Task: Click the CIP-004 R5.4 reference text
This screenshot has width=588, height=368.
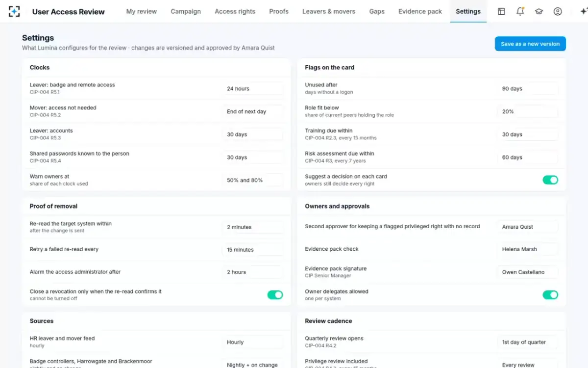Action: (45, 161)
